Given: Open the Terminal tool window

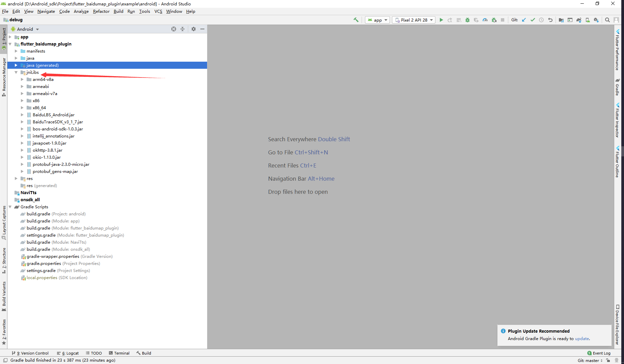Looking at the screenshot, I should point(119,353).
